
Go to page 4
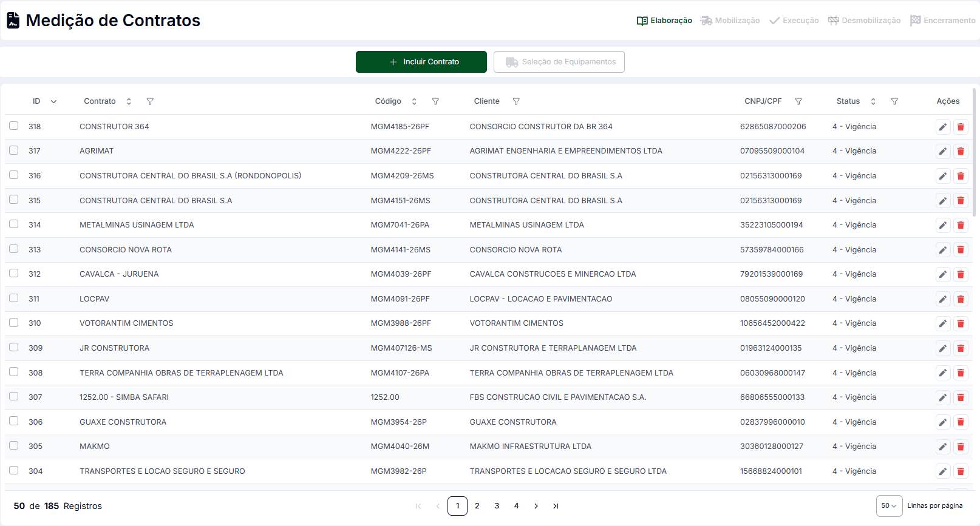[516, 506]
